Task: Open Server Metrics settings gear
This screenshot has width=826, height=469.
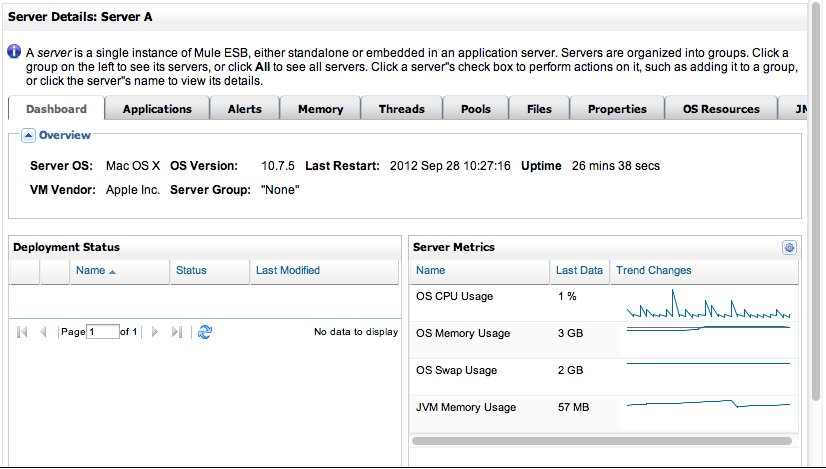Action: pos(789,248)
